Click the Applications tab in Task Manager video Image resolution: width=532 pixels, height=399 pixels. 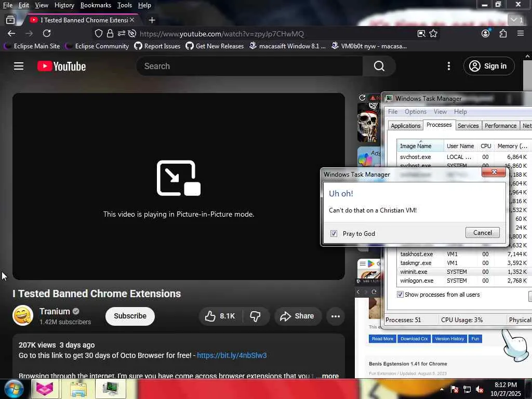405,126
